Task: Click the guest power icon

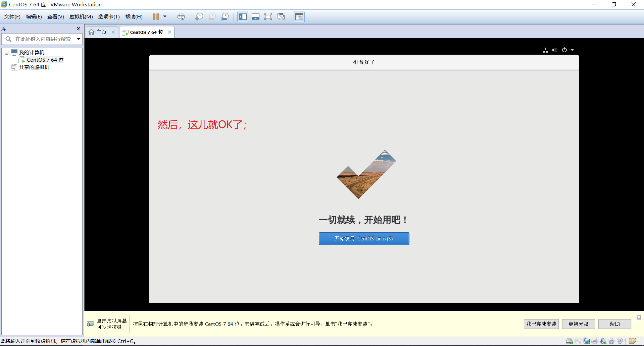Action: [564, 50]
